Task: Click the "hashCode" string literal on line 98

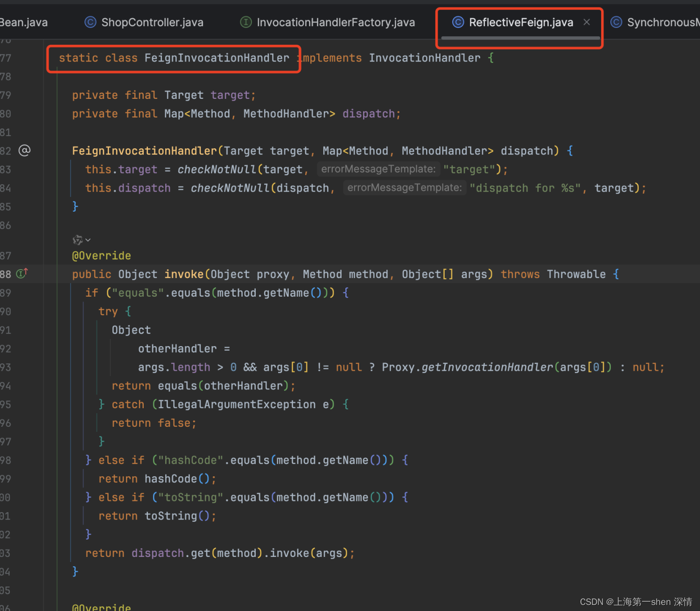Action: pyautogui.click(x=190, y=460)
